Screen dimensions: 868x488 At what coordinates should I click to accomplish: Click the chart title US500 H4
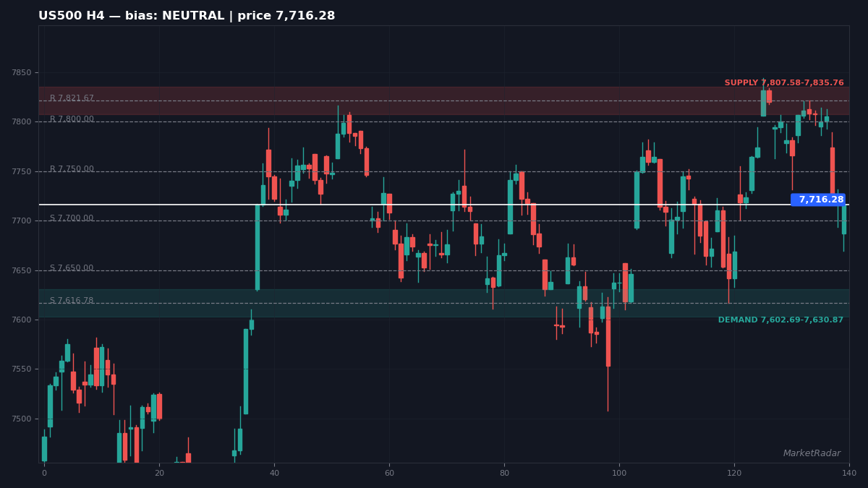pyautogui.click(x=187, y=16)
